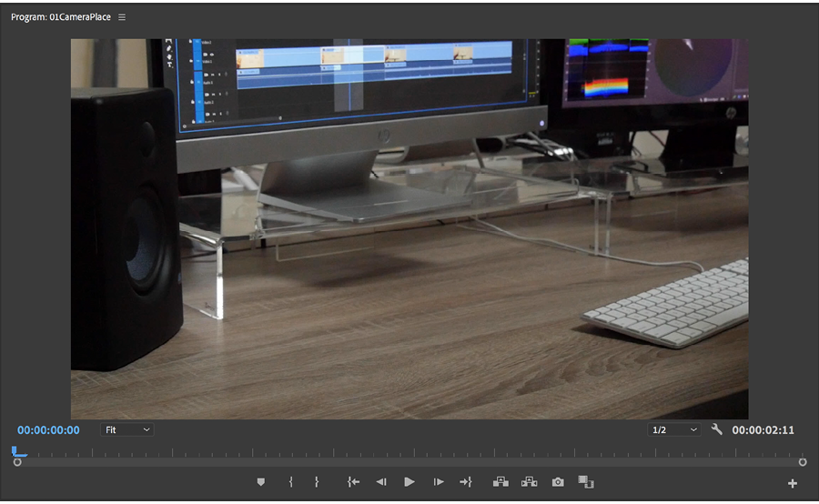Select the Program: 01CameraPlace panel title

[61, 17]
